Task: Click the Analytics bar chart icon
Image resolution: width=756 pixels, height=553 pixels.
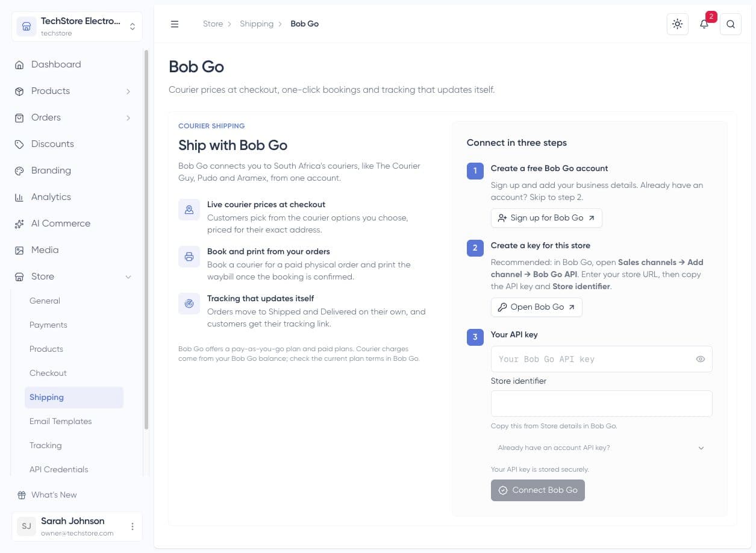Action: 19,197
